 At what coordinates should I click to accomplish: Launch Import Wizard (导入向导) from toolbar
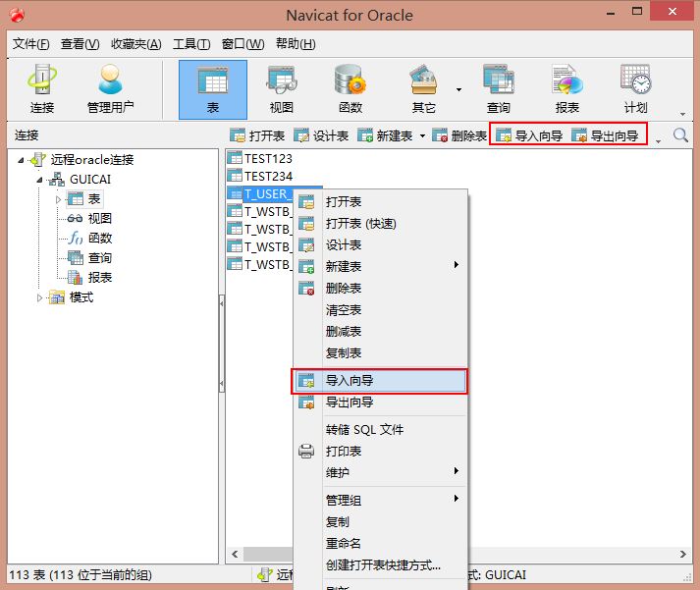pos(529,135)
